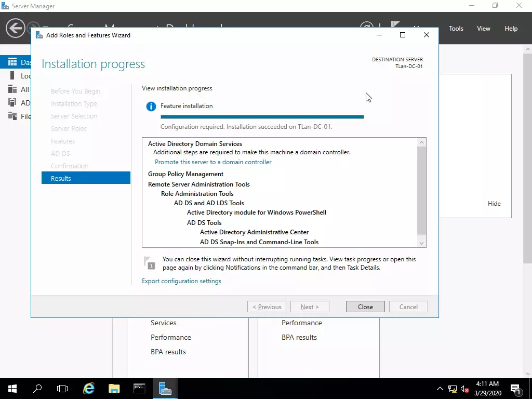Click the Cancel button
This screenshot has height=399, width=532.
point(408,307)
